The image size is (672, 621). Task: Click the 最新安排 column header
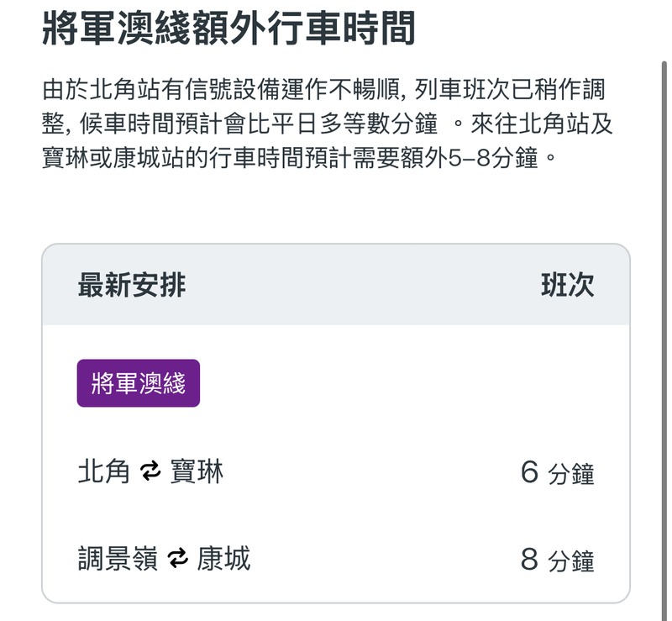point(132,285)
